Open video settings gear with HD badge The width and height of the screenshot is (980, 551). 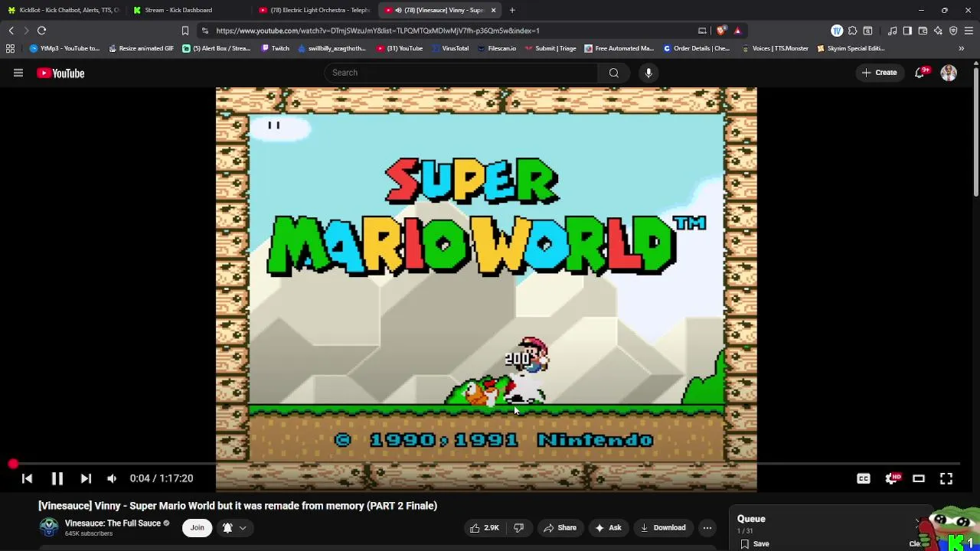pos(892,478)
